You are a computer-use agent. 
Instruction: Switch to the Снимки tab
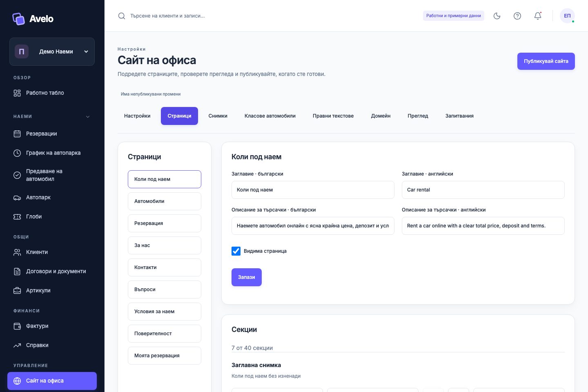tap(218, 116)
